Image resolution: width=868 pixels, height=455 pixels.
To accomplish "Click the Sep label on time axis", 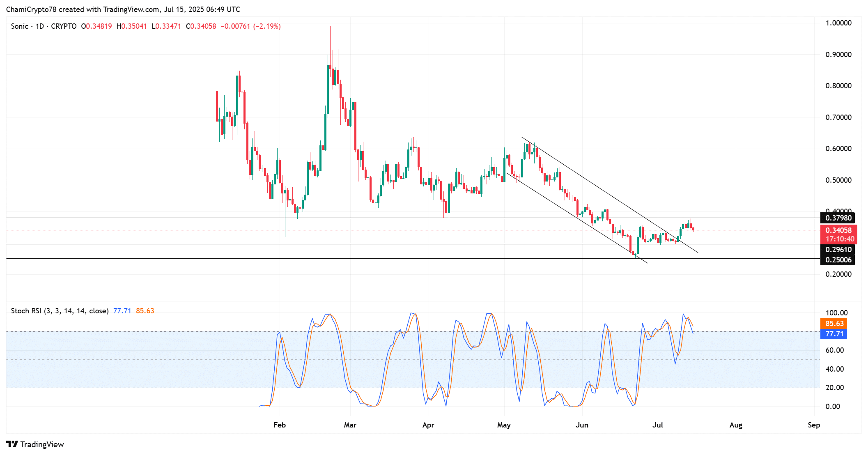I will point(813,425).
